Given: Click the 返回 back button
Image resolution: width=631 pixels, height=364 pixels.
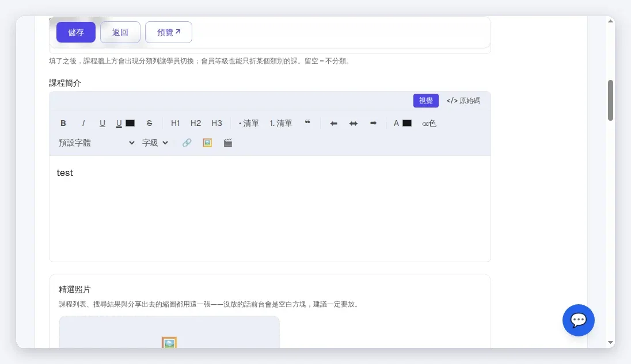Looking at the screenshot, I should click(120, 32).
